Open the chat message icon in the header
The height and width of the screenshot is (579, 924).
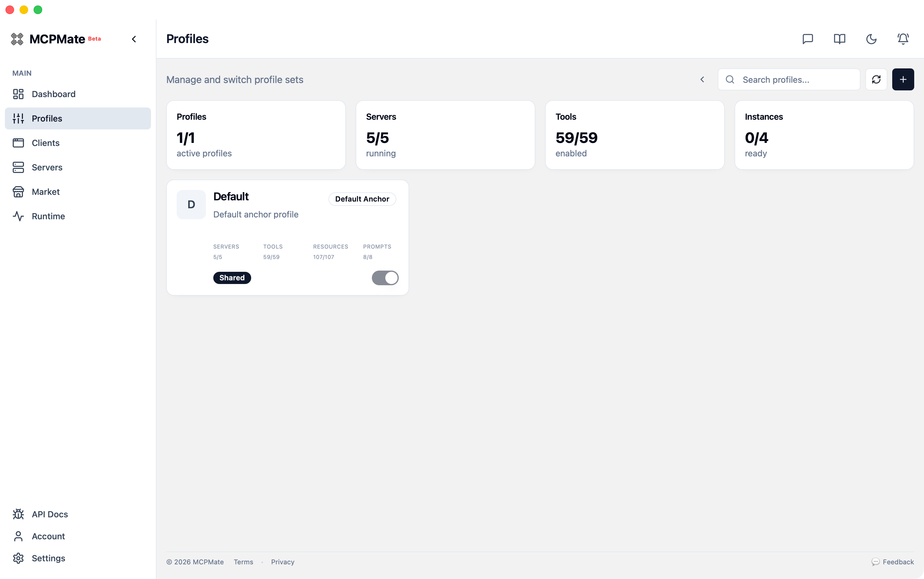coord(807,39)
